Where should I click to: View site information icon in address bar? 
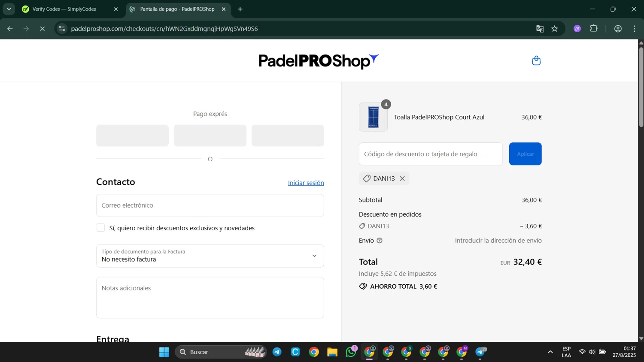coord(62,29)
